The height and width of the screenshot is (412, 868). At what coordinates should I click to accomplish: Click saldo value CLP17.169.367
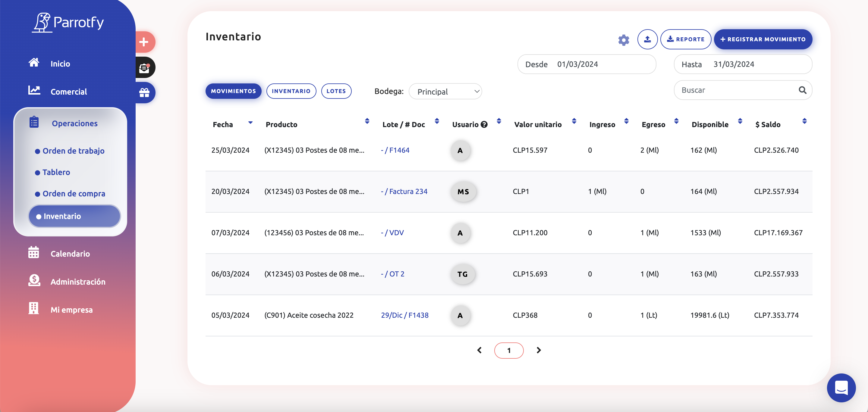point(778,233)
